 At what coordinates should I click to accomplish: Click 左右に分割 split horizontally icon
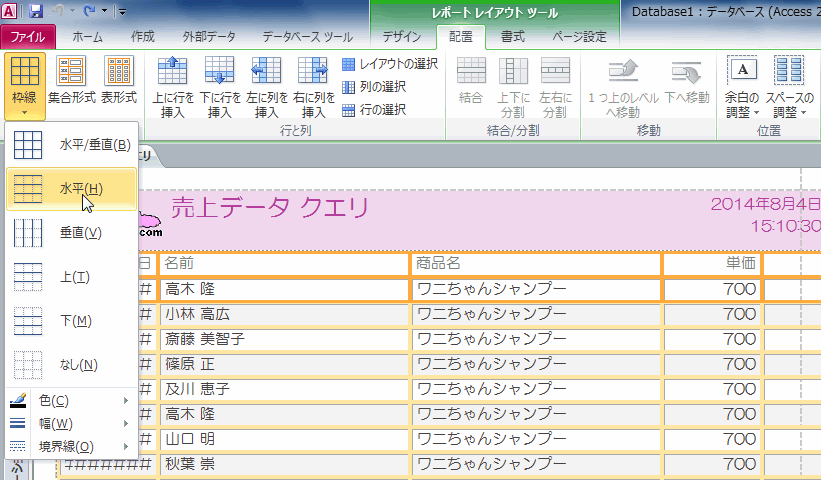[x=555, y=71]
